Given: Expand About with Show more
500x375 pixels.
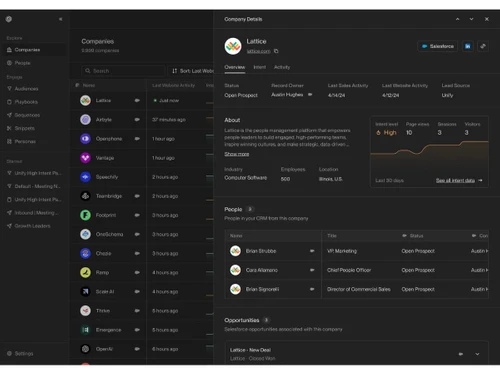Looking at the screenshot, I should coord(237,154).
